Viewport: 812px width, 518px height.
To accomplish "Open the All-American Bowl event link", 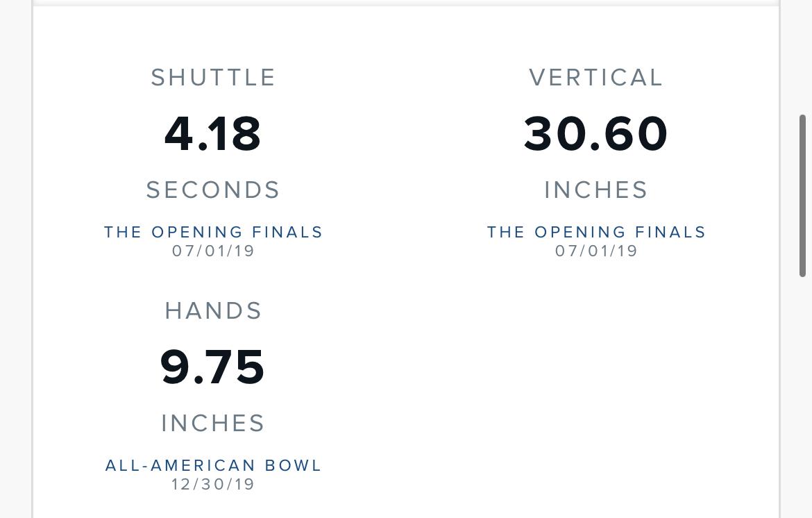I will pos(213,465).
